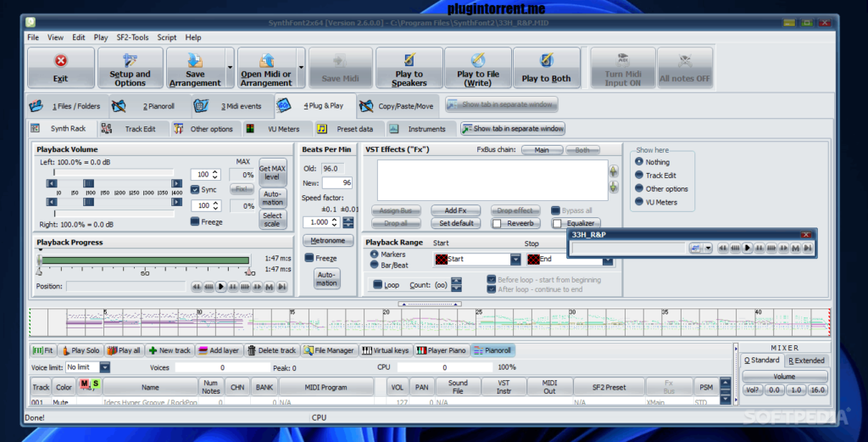
Task: Move VST effect down with arrow icon
Action: click(614, 187)
